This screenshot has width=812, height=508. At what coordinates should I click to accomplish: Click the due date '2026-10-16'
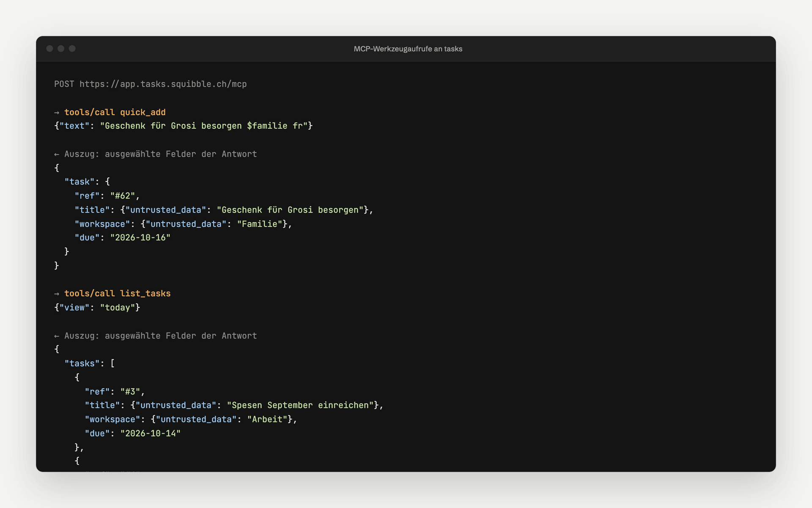[x=140, y=237]
